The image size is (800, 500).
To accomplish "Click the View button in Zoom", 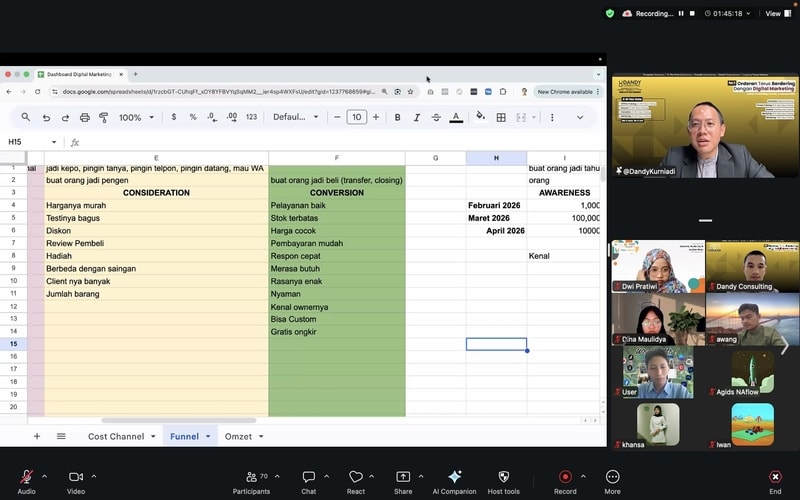I will click(x=773, y=13).
